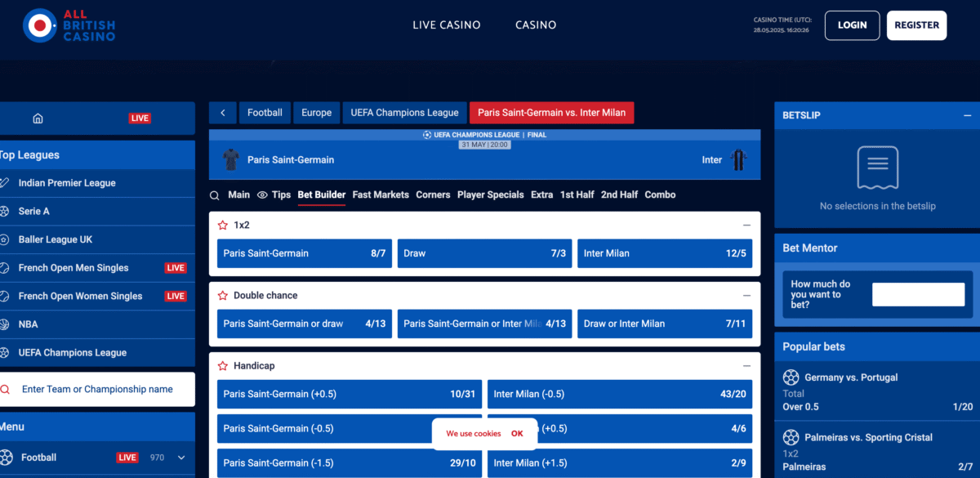
Task: Click the Inter striped jersey icon
Action: tap(738, 159)
